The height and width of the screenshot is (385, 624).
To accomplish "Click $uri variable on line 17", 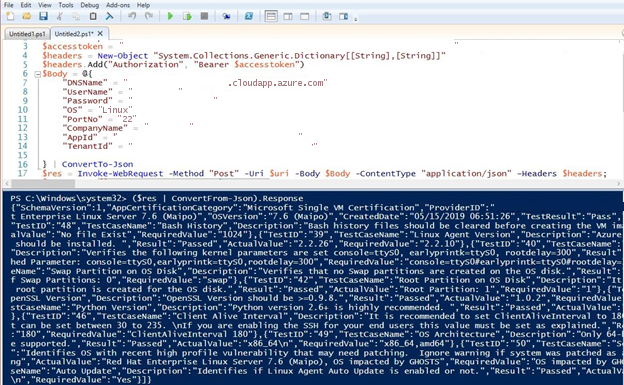I will tap(279, 174).
